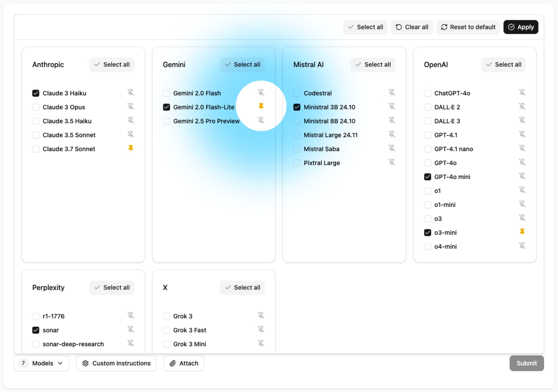Click Clear all

coord(412,27)
